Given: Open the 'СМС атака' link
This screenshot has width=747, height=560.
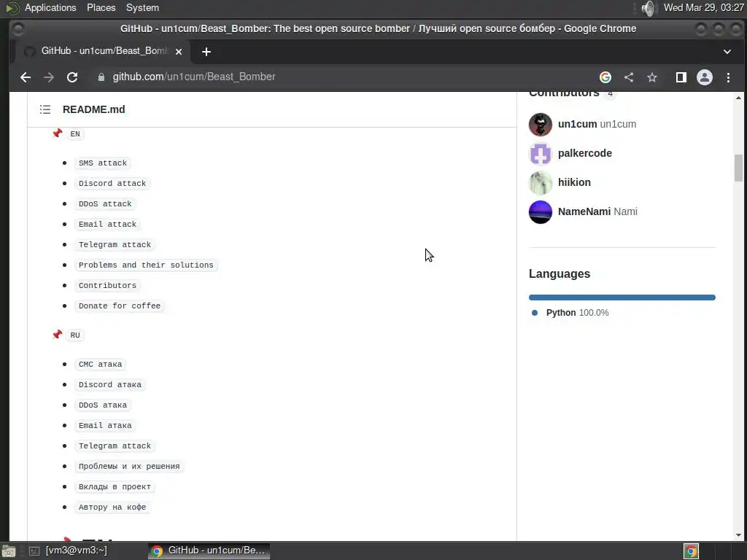Looking at the screenshot, I should coord(101,365).
